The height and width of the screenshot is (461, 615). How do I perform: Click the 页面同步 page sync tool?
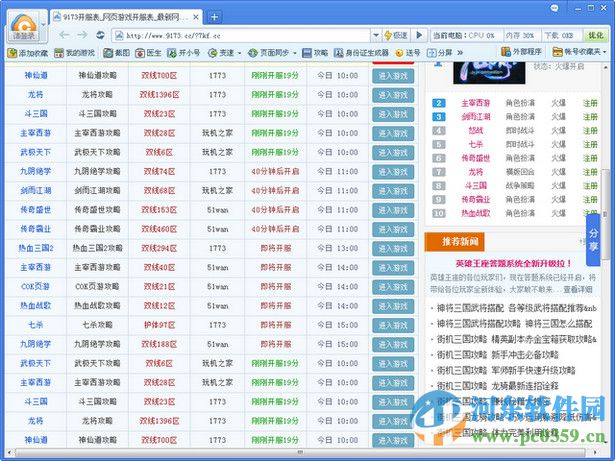[269, 53]
